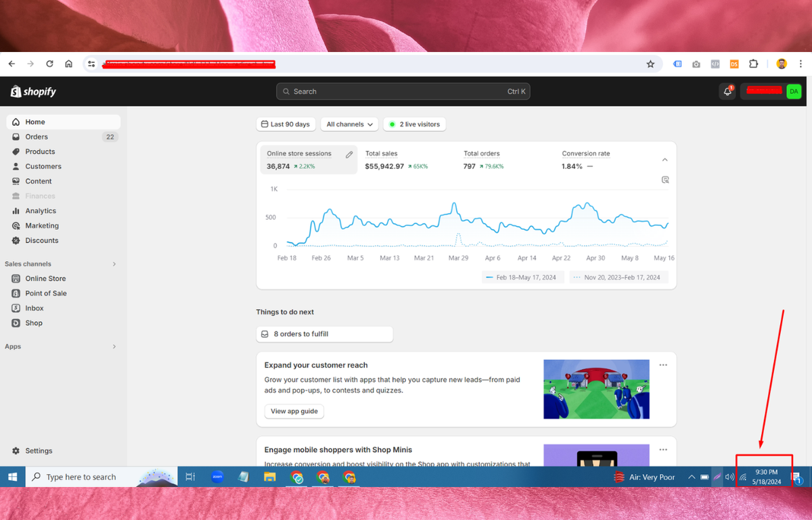The width and height of the screenshot is (812, 520).
Task: Open the All channels dropdown
Action: tap(350, 124)
